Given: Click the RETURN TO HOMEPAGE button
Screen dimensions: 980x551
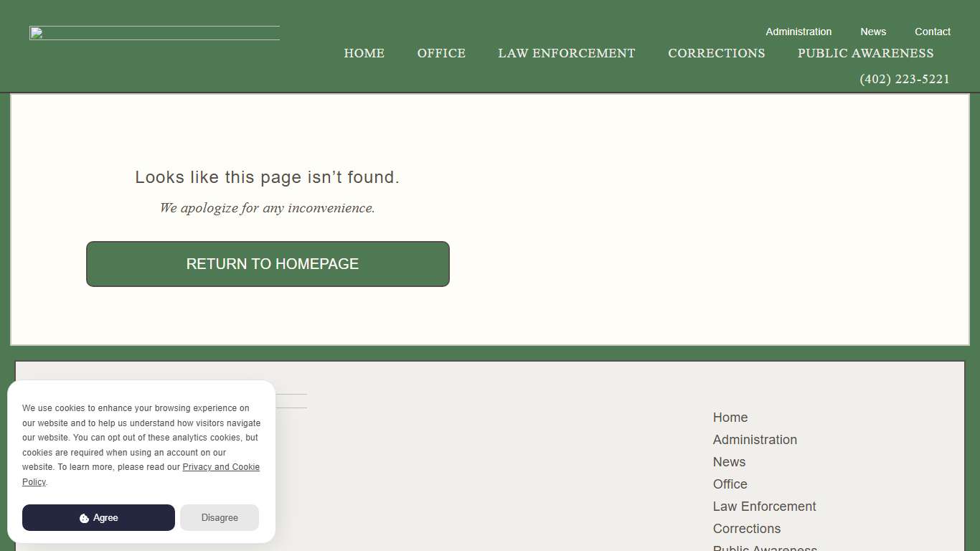Looking at the screenshot, I should point(268,264).
